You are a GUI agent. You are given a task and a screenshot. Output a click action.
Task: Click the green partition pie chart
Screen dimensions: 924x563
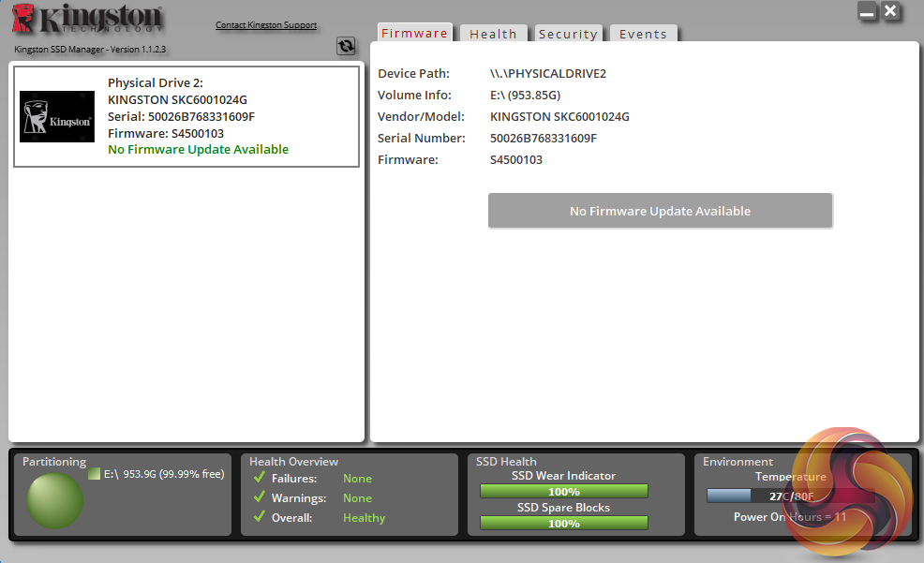pos(54,500)
